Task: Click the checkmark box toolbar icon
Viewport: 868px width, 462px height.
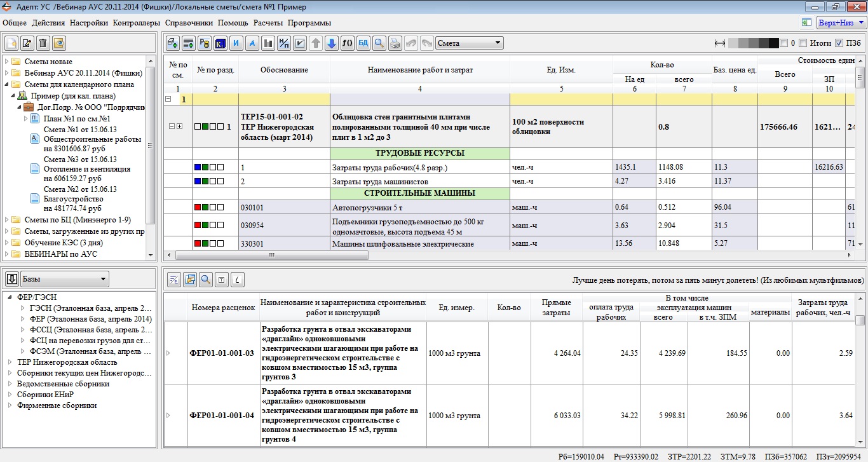Action: (x=300, y=43)
